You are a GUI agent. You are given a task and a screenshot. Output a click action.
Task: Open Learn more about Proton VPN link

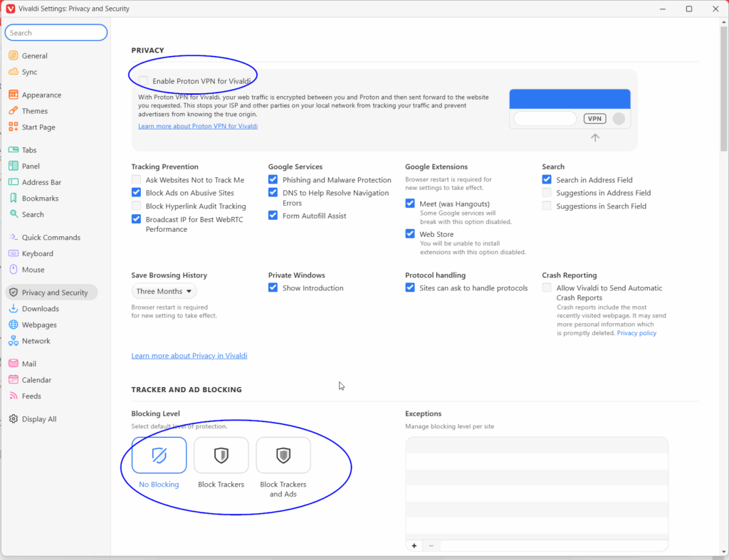point(198,126)
